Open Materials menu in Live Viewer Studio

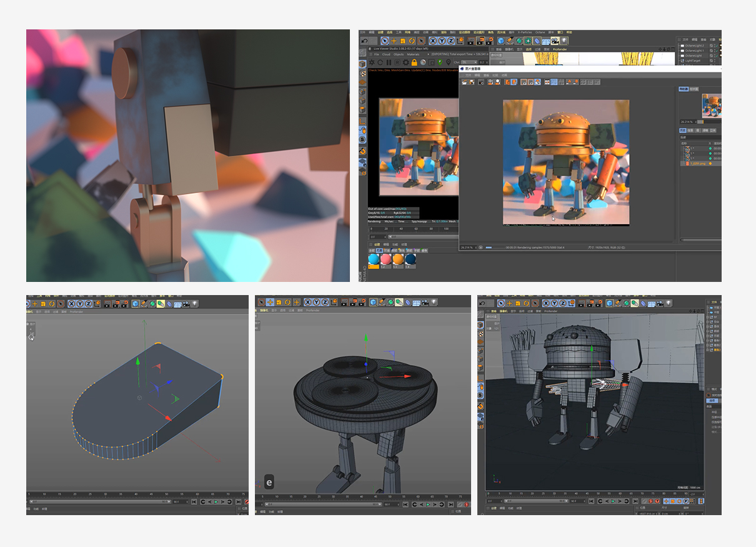click(x=413, y=54)
